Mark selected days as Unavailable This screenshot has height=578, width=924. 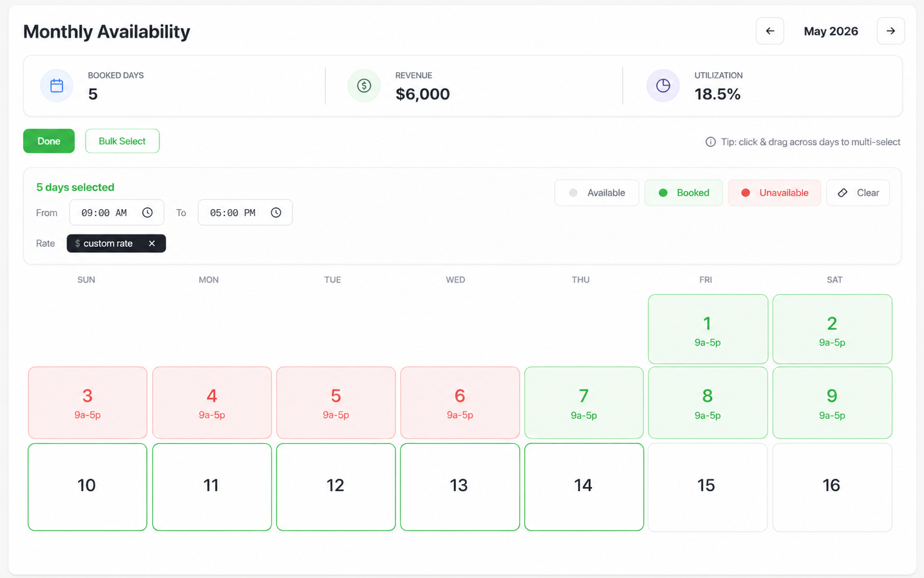point(774,193)
